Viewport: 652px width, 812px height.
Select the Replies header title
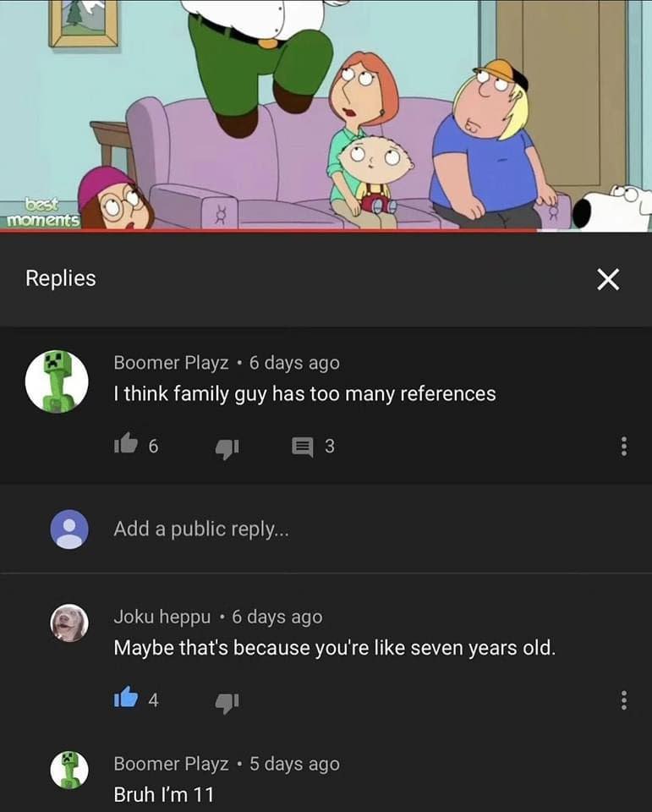tap(61, 278)
